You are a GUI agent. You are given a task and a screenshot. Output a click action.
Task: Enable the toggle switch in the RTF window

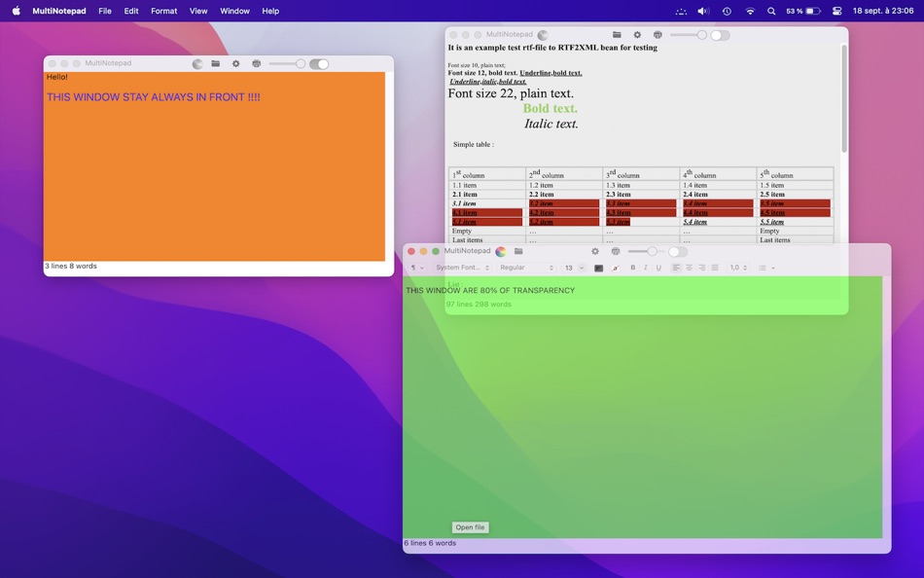pos(720,35)
